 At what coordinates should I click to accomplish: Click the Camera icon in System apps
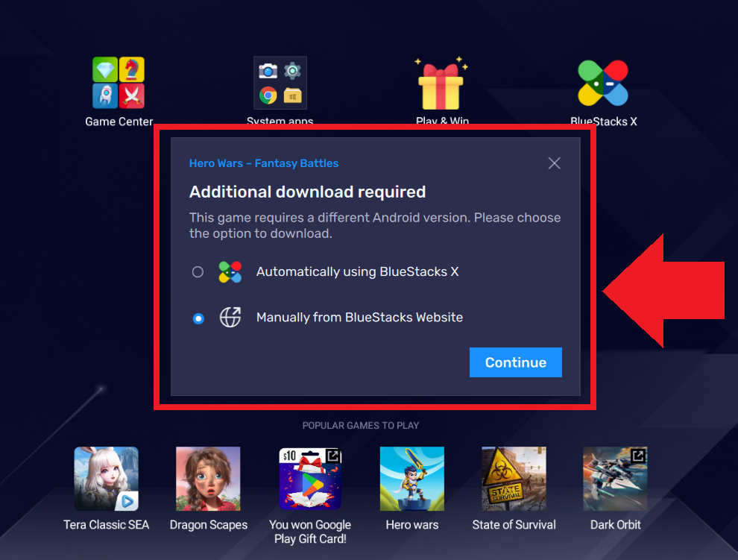point(268,71)
